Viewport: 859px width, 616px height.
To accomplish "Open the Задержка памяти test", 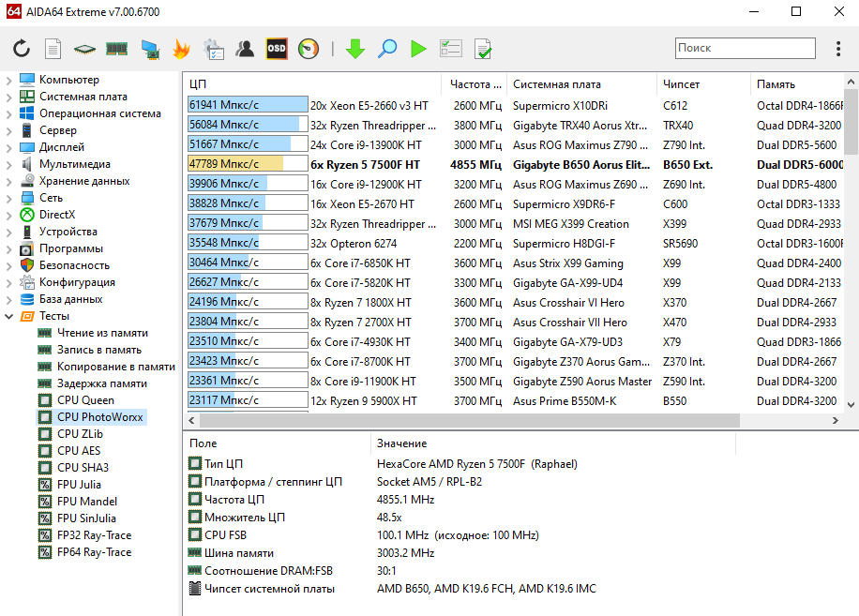I will (102, 383).
